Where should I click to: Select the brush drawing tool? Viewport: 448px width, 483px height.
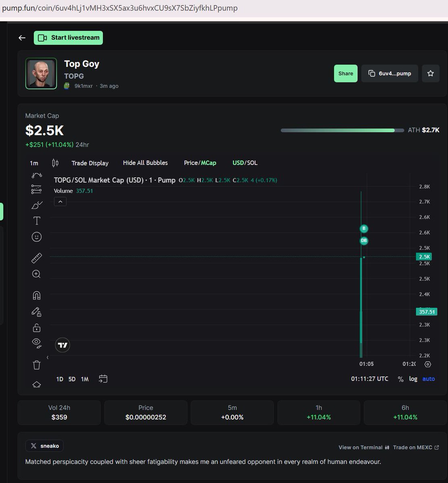tap(37, 205)
